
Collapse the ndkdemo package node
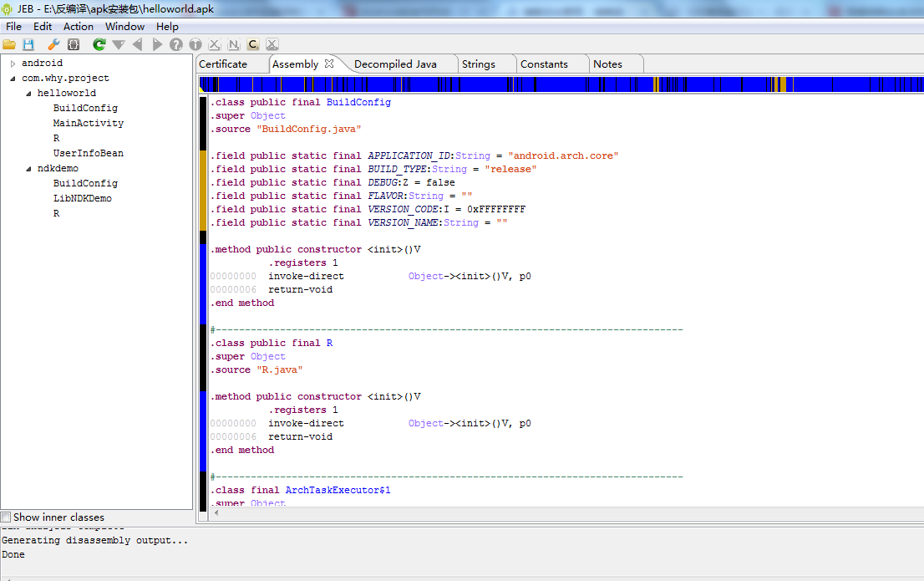28,169
